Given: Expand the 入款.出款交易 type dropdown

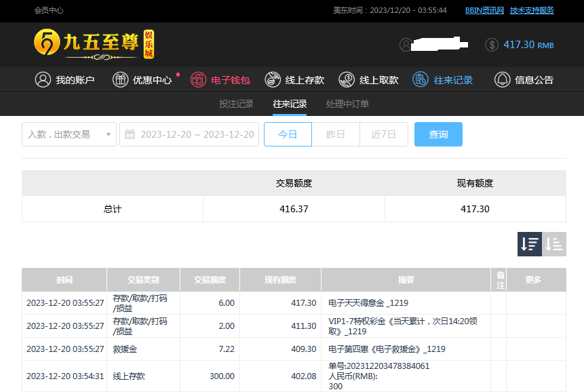Looking at the screenshot, I should pos(69,134).
